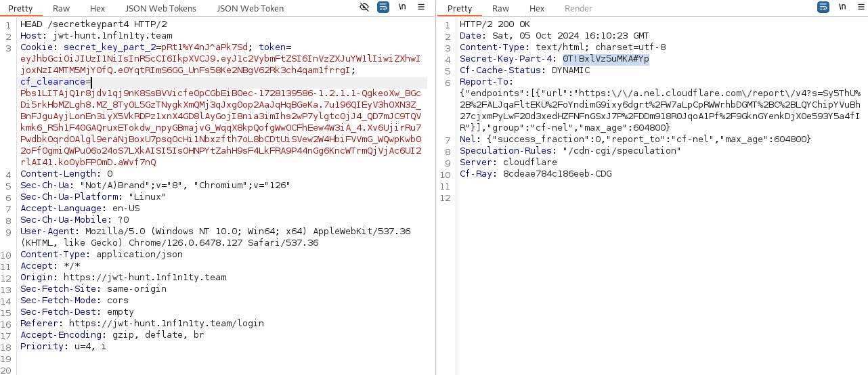
Task: Select the request Pretty tab
Action: pos(20,9)
